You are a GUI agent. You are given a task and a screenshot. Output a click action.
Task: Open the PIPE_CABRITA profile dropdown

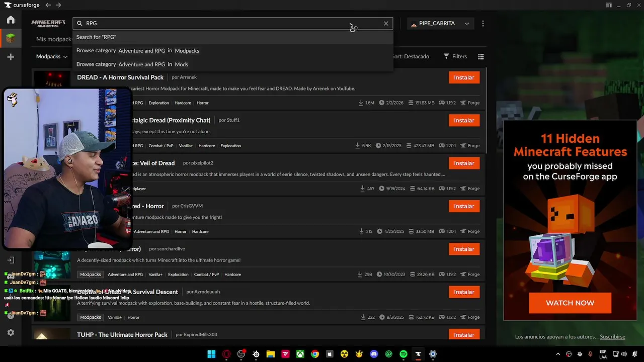pyautogui.click(x=440, y=24)
